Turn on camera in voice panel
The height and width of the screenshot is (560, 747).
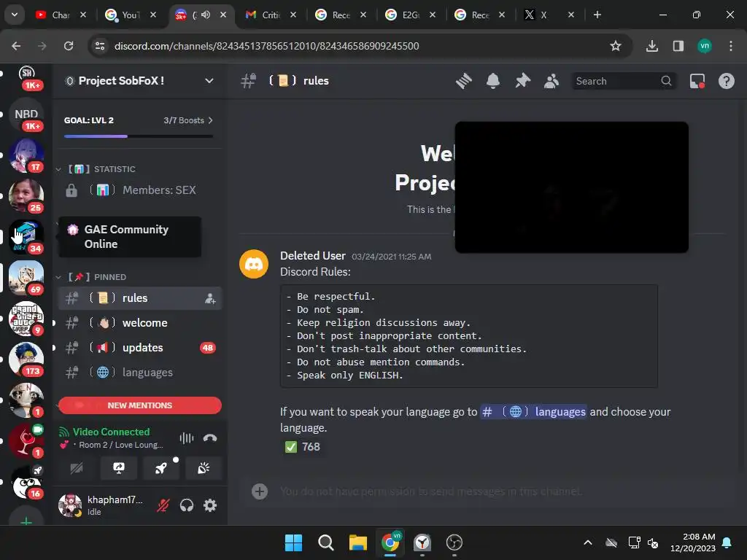(77, 469)
